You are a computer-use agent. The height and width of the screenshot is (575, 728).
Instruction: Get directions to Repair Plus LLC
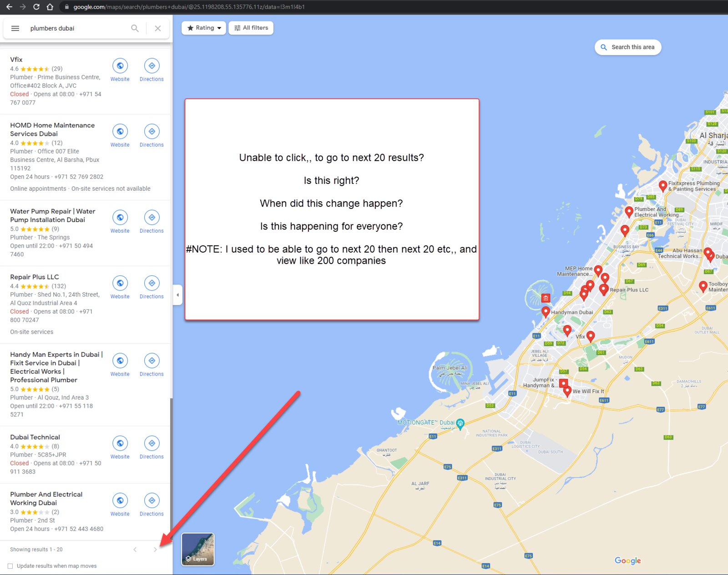click(x=152, y=283)
